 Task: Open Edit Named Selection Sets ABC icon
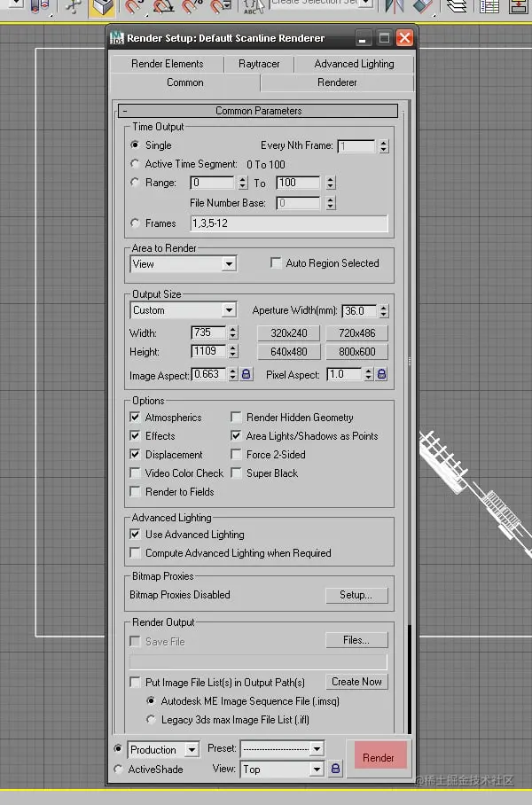point(254,7)
